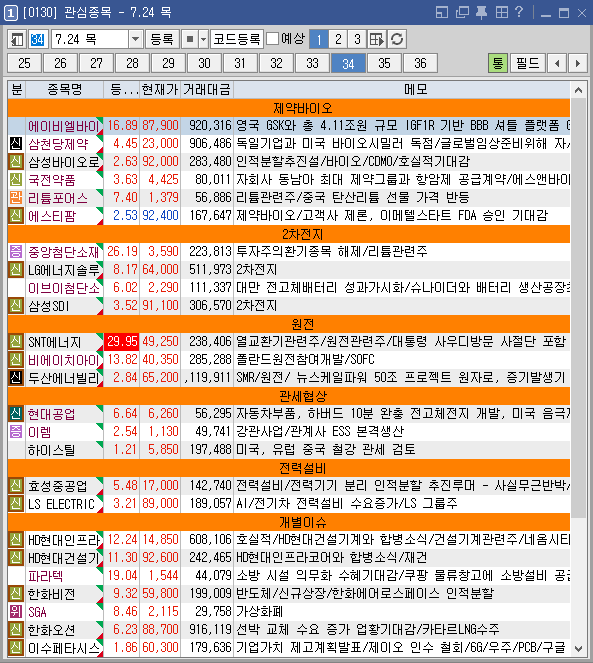Select view page 1 button
This screenshot has height=663, width=593.
point(319,39)
